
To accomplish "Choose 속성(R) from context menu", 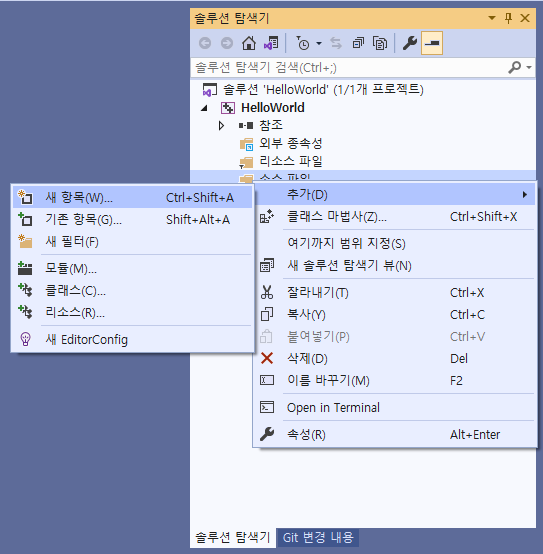I will pyautogui.click(x=395, y=434).
